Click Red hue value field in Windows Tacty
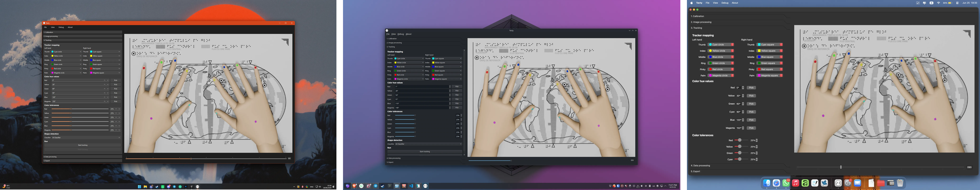 pos(80,80)
